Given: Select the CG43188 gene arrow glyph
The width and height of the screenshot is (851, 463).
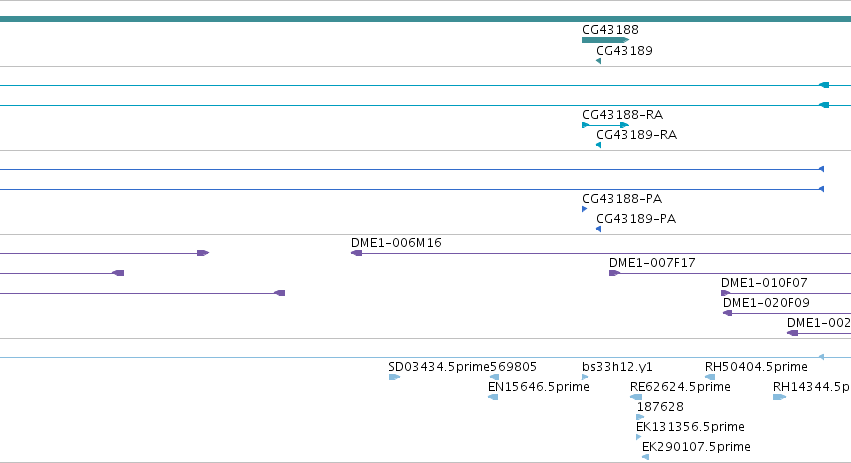Looking at the screenshot, I should tap(606, 40).
